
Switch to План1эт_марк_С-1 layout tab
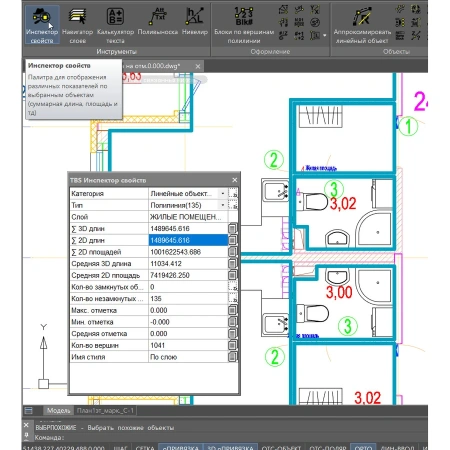[x=105, y=410]
